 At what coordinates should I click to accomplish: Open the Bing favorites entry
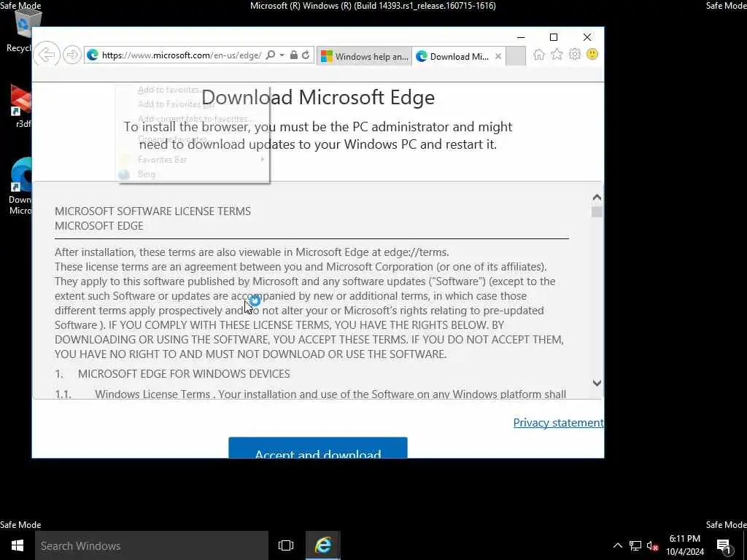coord(193,174)
